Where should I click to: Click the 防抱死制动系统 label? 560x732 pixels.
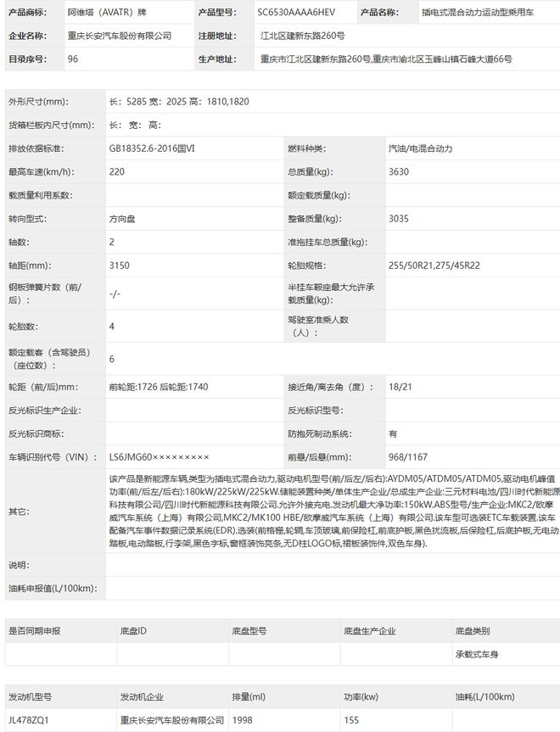(320, 433)
